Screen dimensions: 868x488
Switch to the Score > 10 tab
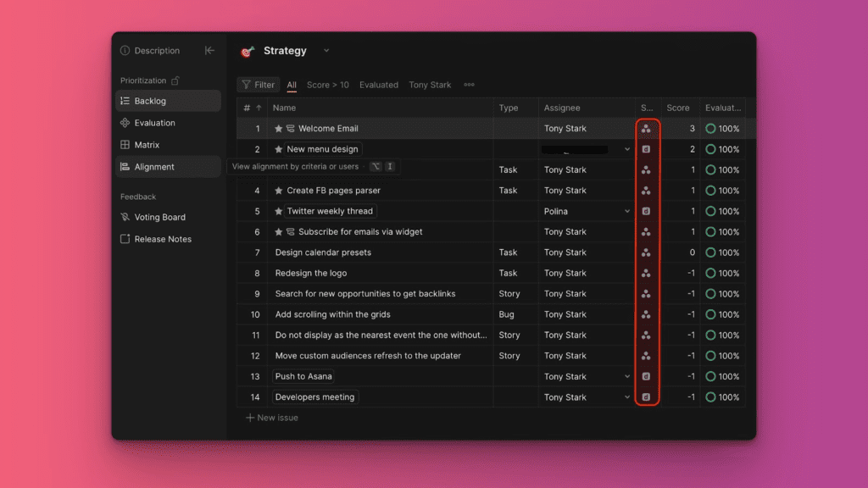point(327,85)
